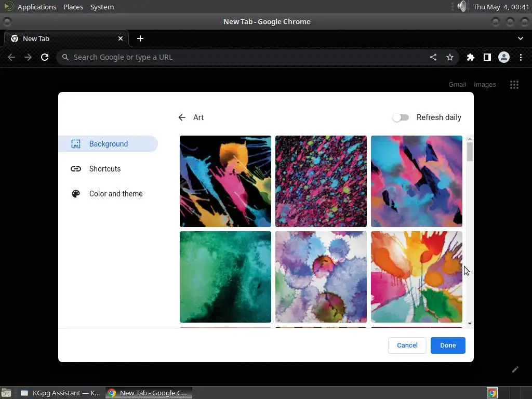Click browser back arrow
532x399 pixels.
point(11,57)
